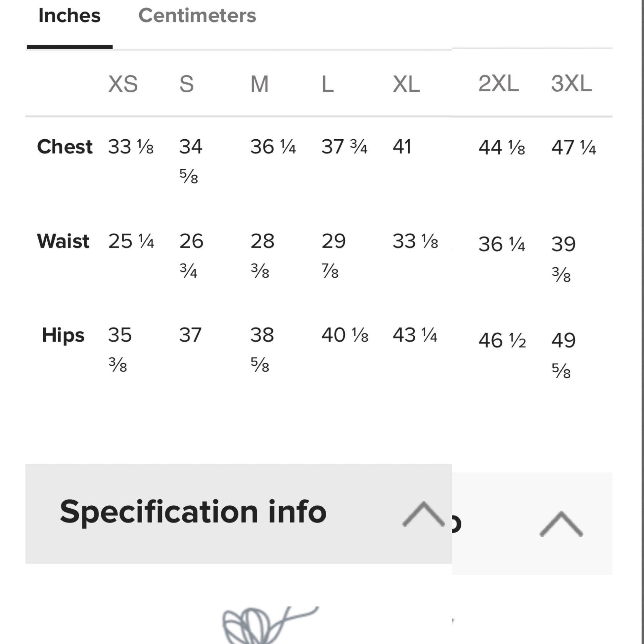Image resolution: width=644 pixels, height=644 pixels.
Task: Collapse the Specification info section chevron
Action: tap(423, 514)
